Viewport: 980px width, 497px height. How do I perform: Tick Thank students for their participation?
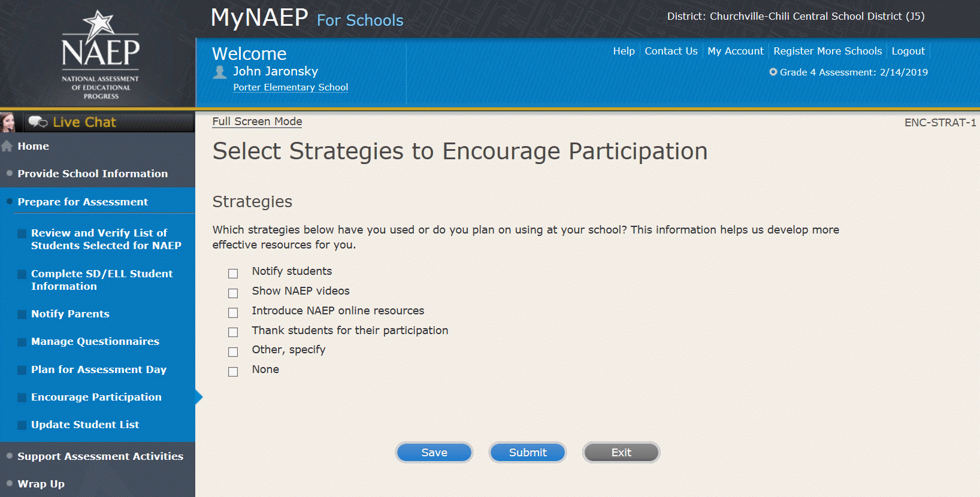(x=233, y=332)
